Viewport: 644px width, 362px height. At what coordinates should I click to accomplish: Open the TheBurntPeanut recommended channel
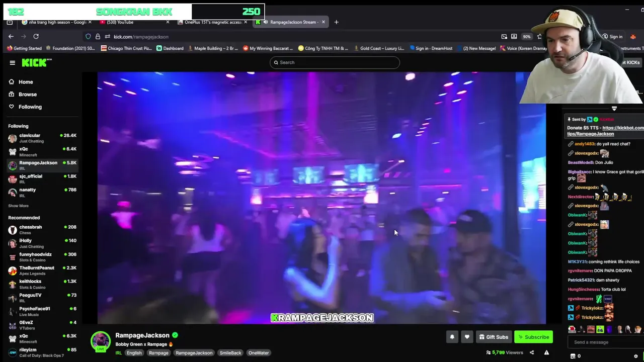pyautogui.click(x=42, y=270)
